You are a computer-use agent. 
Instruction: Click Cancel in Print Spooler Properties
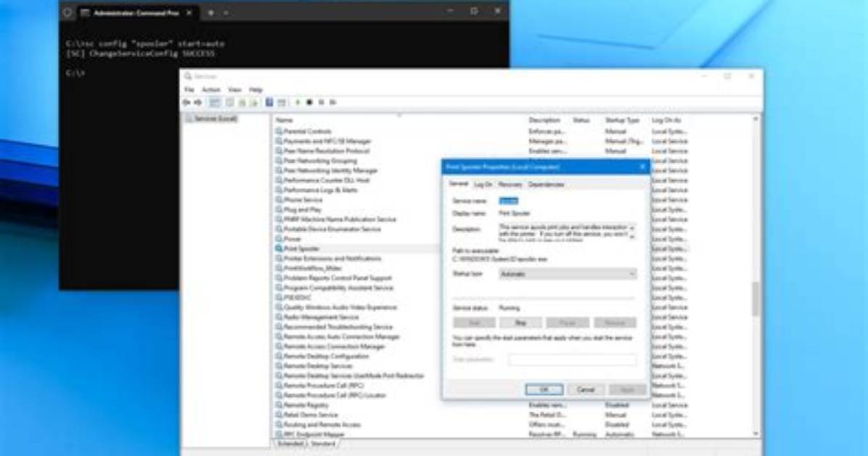[586, 390]
